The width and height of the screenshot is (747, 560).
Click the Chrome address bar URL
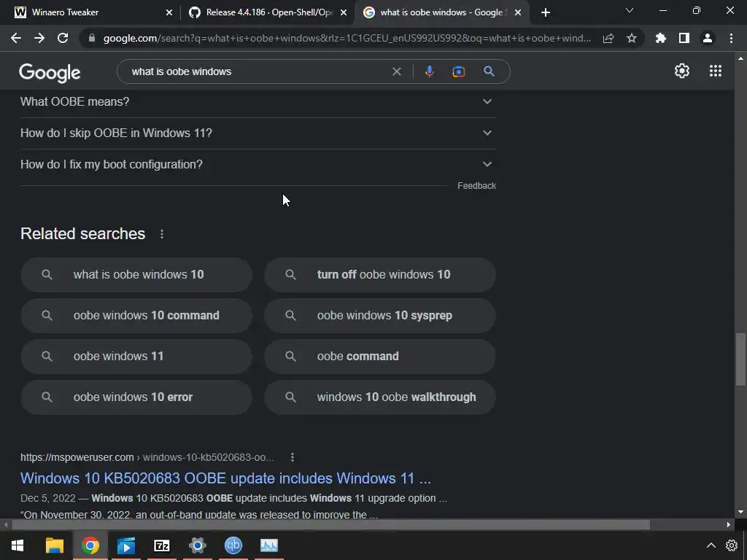[347, 38]
